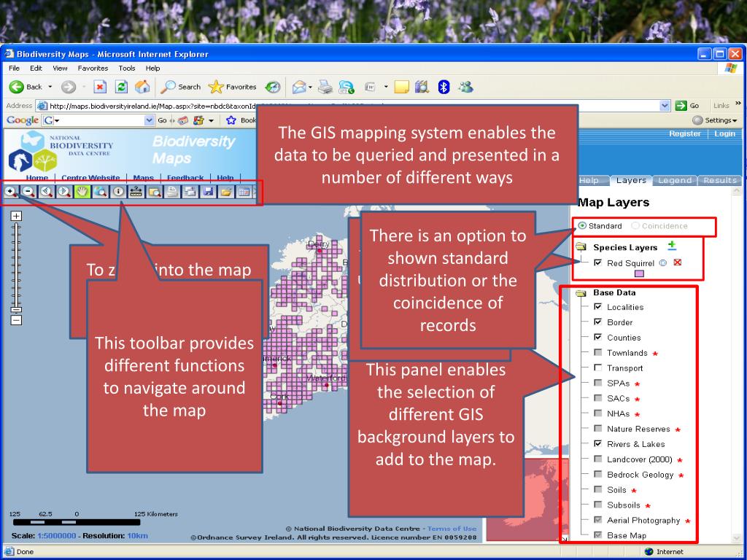The height and width of the screenshot is (560, 747).
Task: Click the Bluetooth icon in IE toolbar
Action: (444, 87)
